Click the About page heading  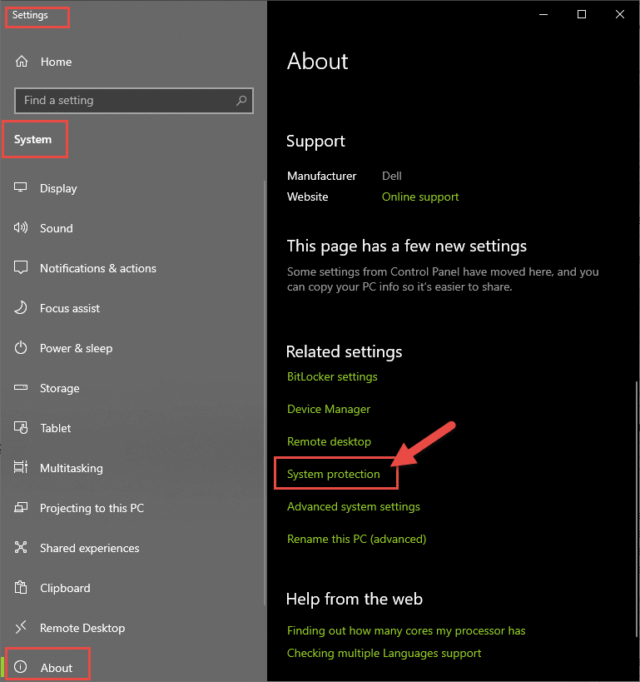[317, 61]
